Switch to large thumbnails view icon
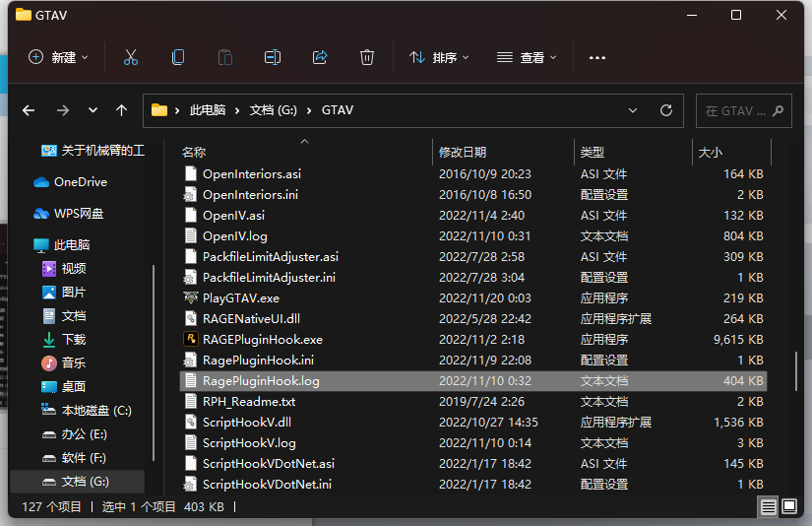Image resolution: width=812 pixels, height=526 pixels. pos(788,506)
